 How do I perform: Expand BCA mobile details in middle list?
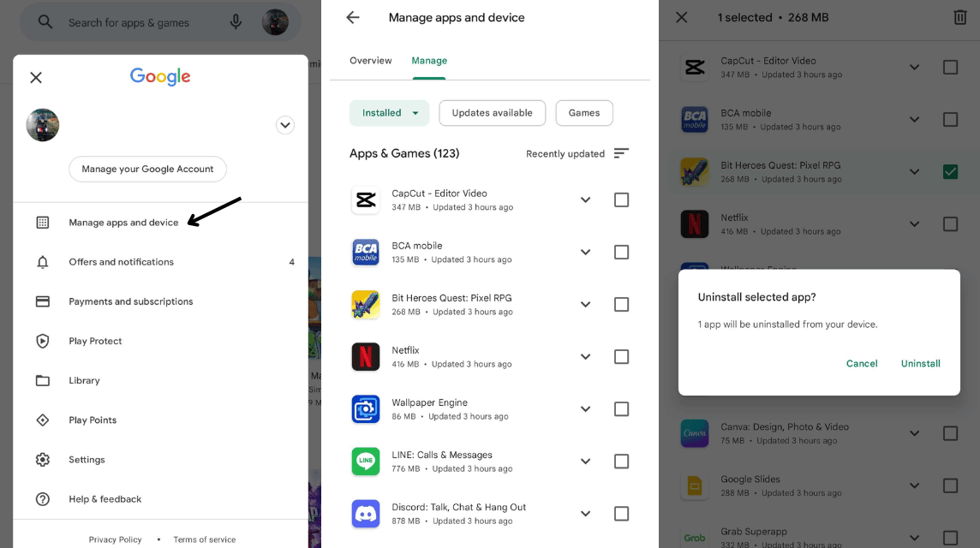coord(586,253)
